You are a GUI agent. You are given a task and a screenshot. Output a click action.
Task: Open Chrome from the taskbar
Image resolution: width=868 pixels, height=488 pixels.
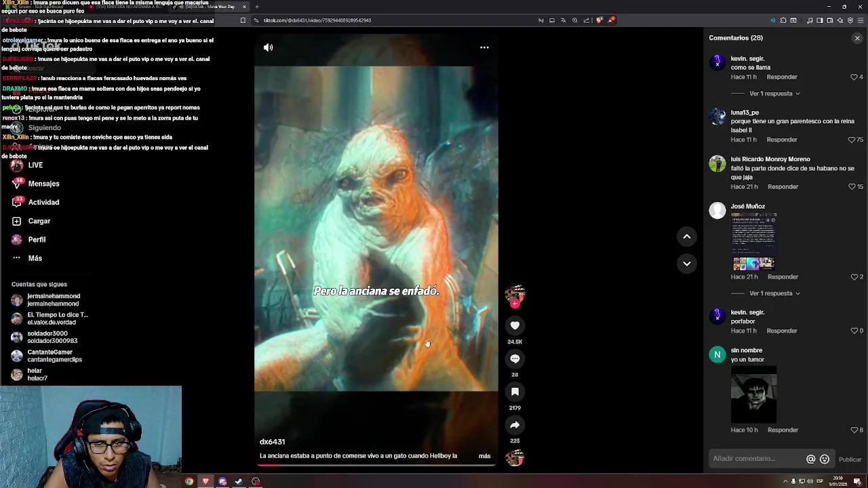pos(189,481)
